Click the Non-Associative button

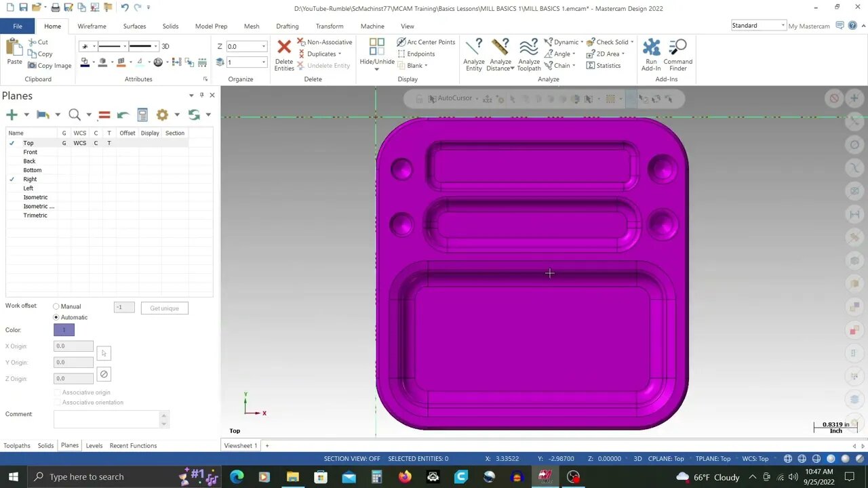pos(324,42)
